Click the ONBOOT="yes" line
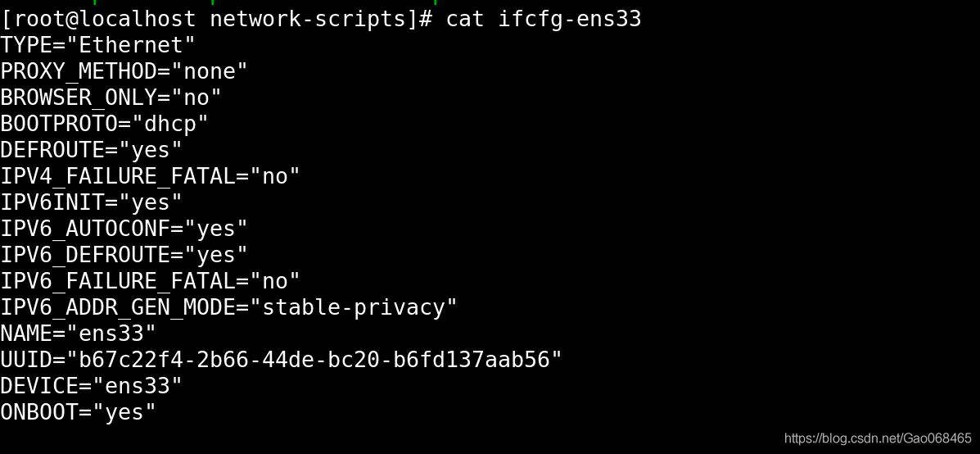 [78, 413]
